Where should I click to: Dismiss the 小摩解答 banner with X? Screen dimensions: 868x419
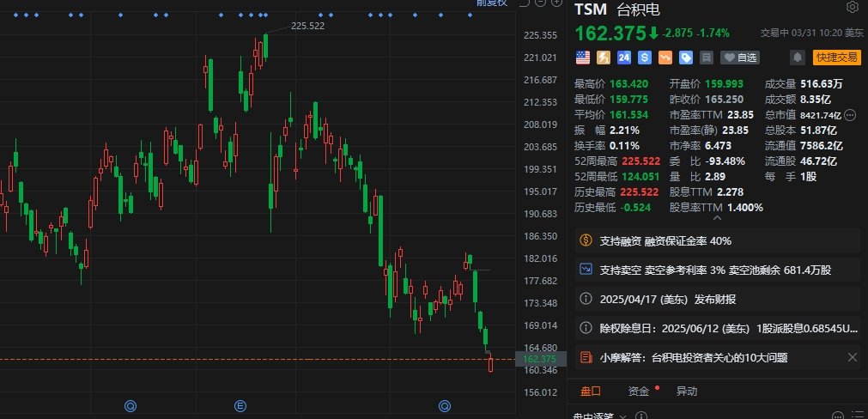[853, 357]
